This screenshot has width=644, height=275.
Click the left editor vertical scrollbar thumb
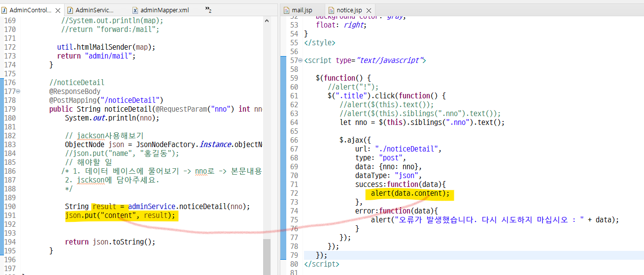click(x=266, y=257)
